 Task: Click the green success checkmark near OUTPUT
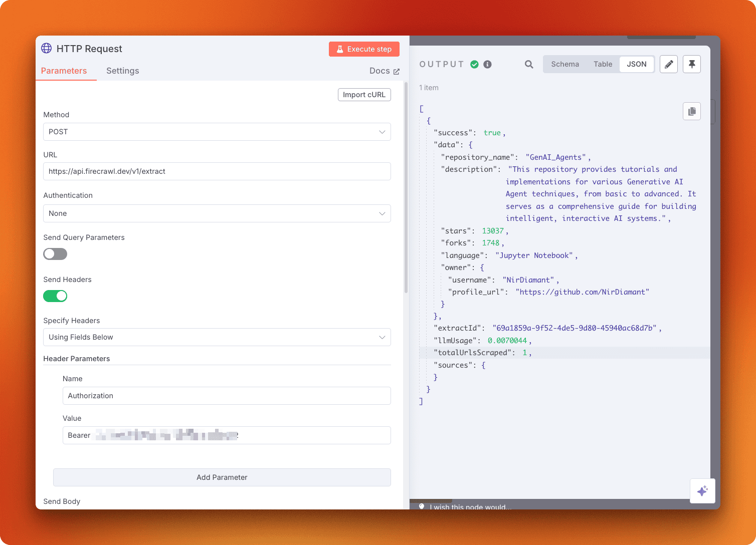[474, 64]
